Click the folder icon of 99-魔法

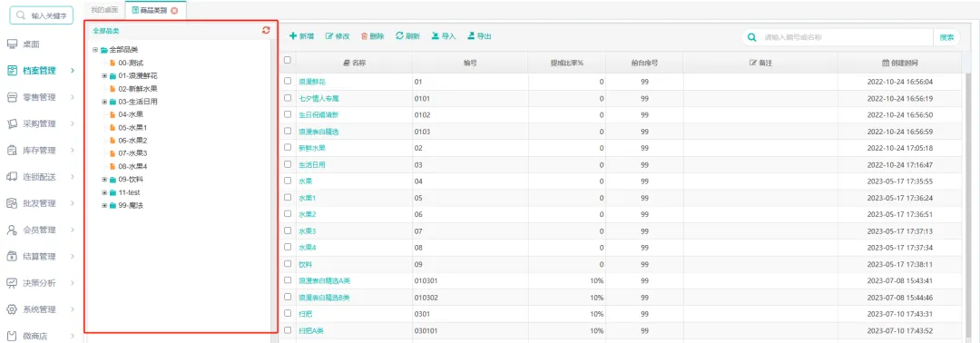(113, 206)
